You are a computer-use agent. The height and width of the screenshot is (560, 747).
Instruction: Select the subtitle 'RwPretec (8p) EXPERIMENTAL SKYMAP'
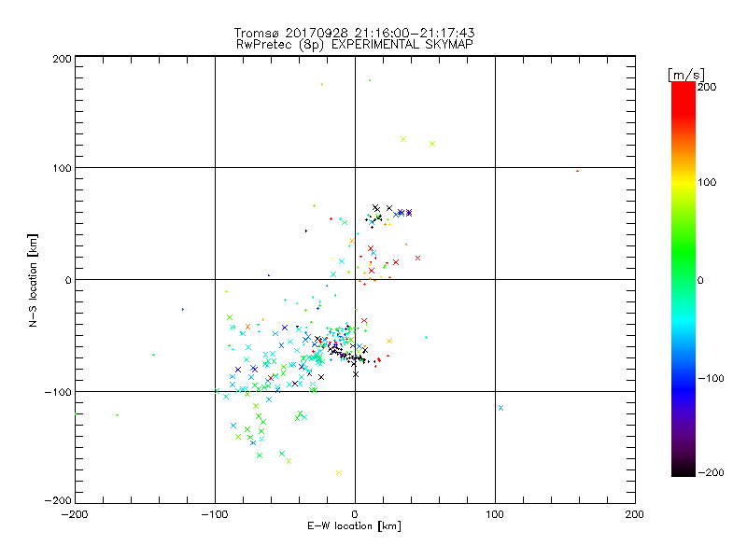tap(354, 44)
